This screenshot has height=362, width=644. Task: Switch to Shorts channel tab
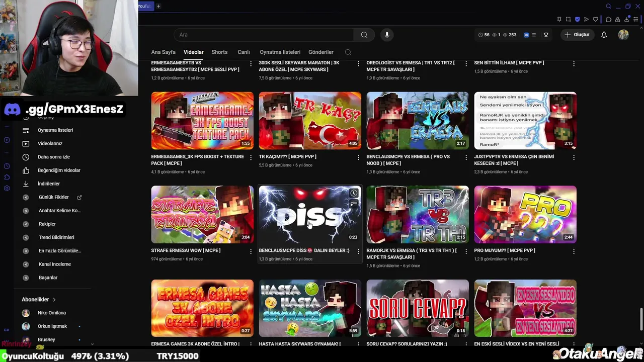click(x=219, y=52)
